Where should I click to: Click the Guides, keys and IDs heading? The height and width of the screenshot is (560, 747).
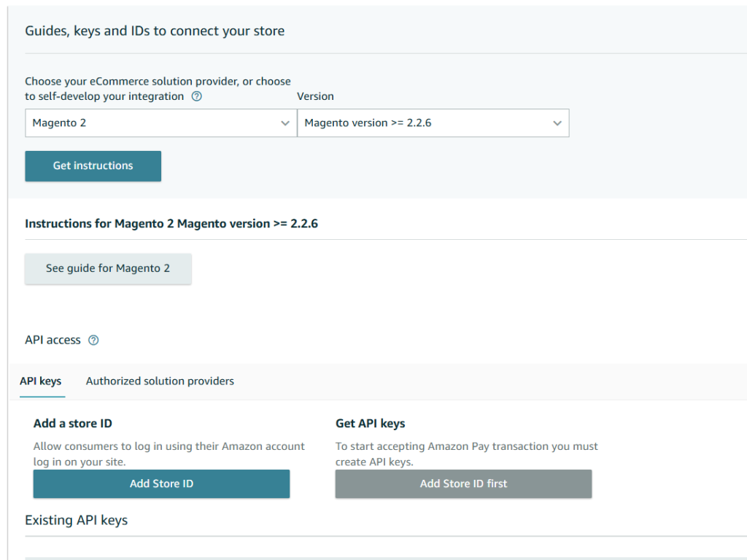155,31
